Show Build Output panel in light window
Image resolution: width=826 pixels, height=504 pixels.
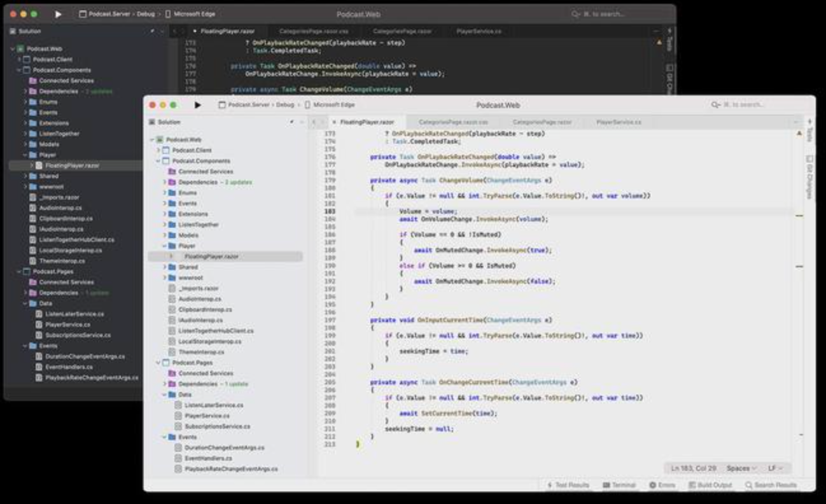[710, 485]
